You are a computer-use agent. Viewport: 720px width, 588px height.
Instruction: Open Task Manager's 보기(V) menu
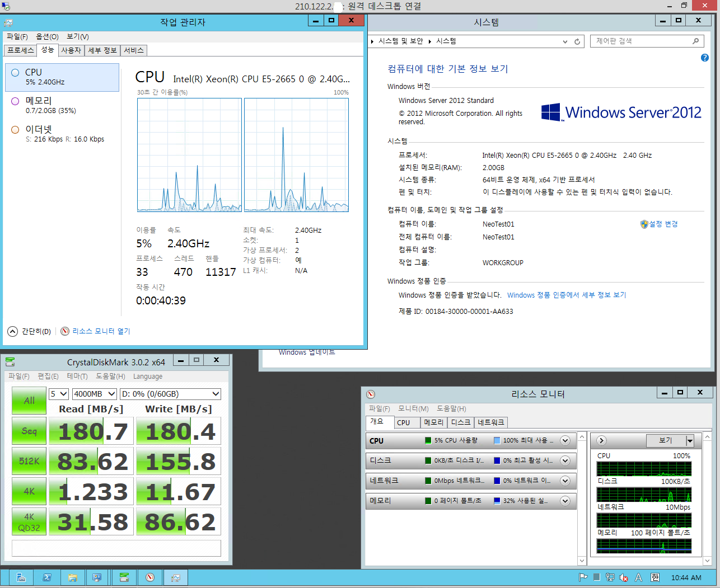(78, 37)
